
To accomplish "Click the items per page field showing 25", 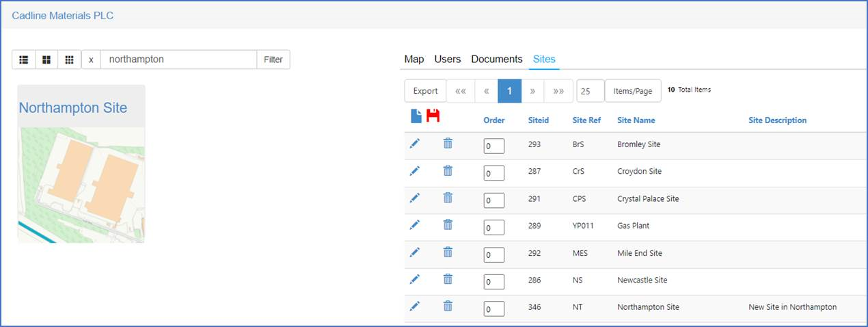I will 591,91.
